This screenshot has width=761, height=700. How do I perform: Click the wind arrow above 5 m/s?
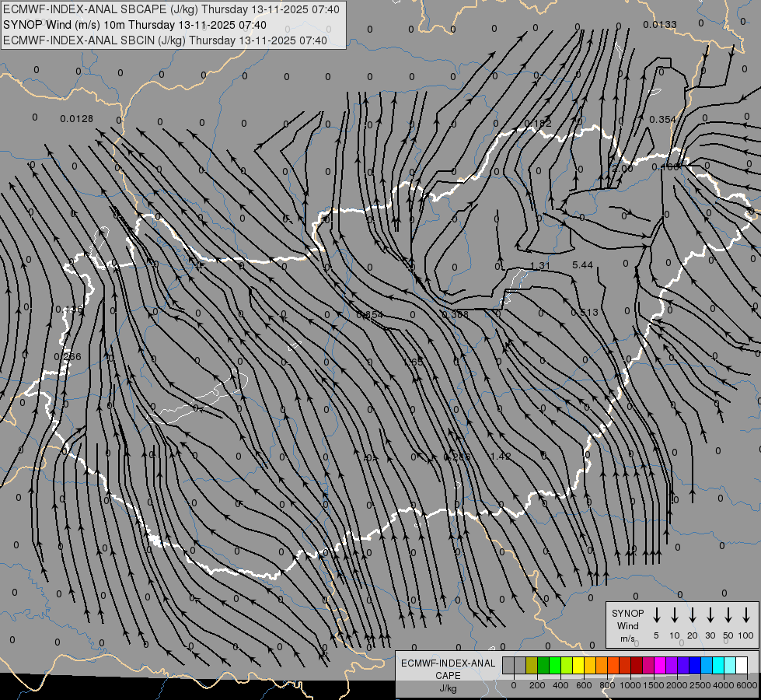(656, 614)
